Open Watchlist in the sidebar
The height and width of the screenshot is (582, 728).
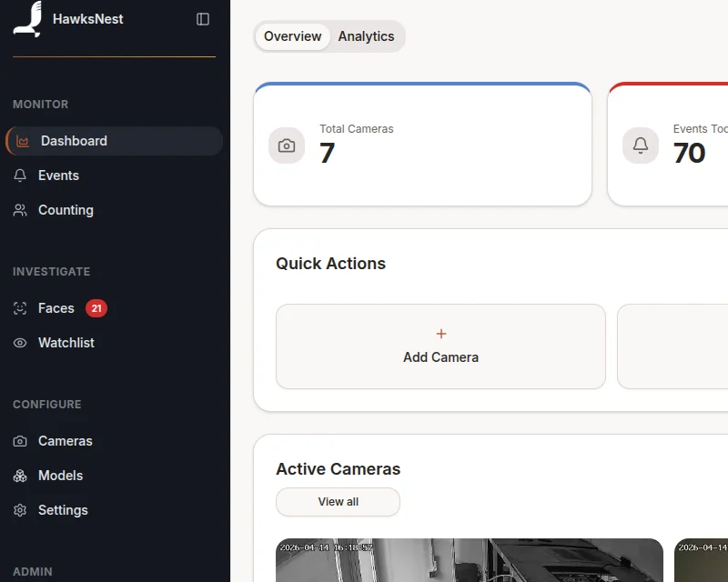click(x=115, y=343)
